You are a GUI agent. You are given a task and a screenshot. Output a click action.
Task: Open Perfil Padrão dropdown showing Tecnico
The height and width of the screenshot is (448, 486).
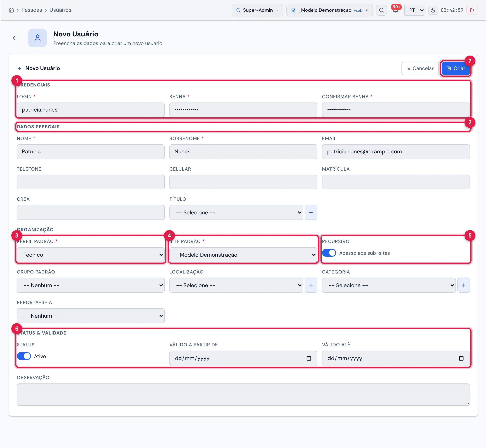(x=91, y=255)
